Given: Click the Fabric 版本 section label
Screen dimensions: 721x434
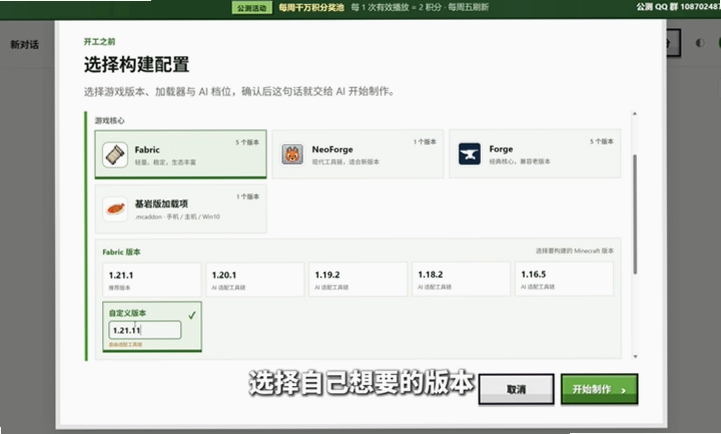Looking at the screenshot, I should pyautogui.click(x=121, y=252).
